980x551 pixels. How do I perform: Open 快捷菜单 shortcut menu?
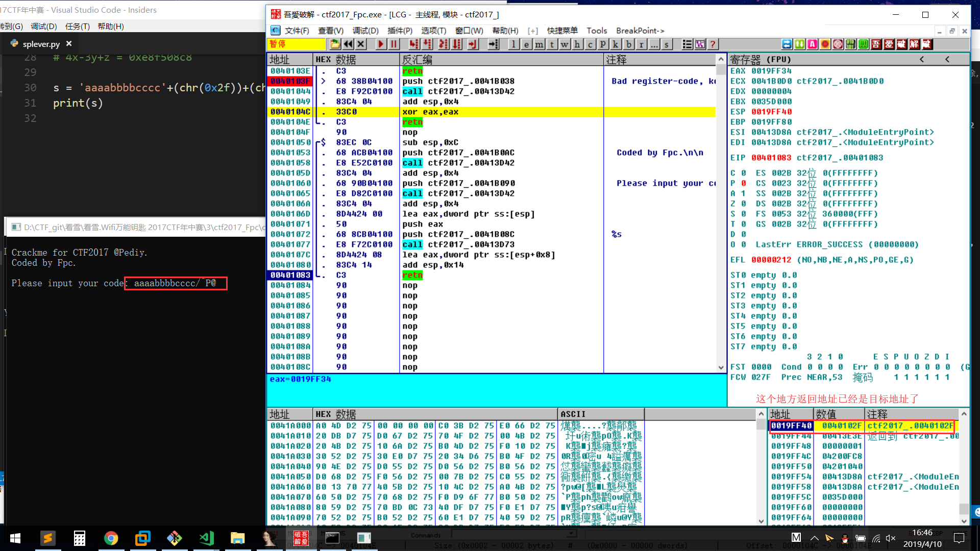point(562,31)
